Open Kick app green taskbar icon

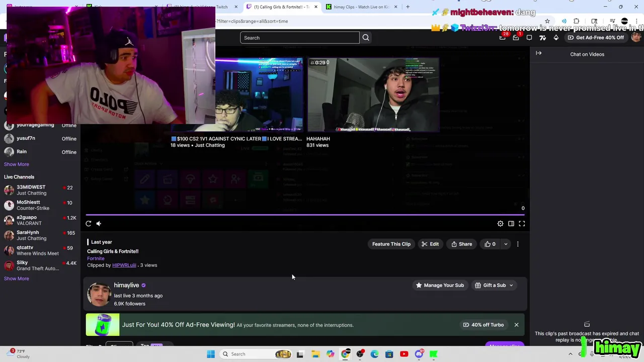[x=433, y=354]
